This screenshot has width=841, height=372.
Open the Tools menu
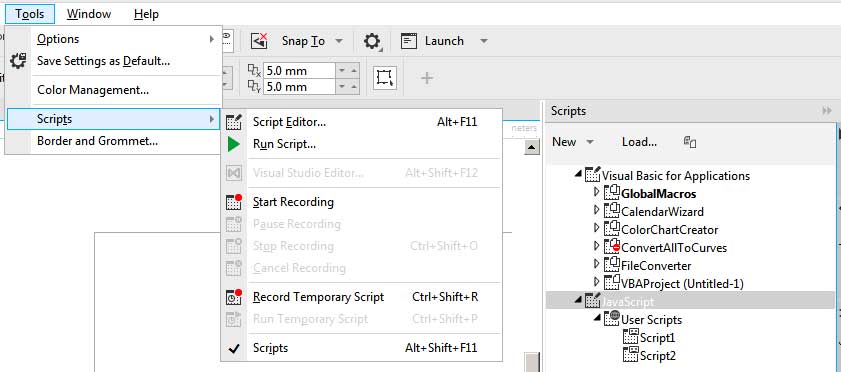tap(29, 14)
